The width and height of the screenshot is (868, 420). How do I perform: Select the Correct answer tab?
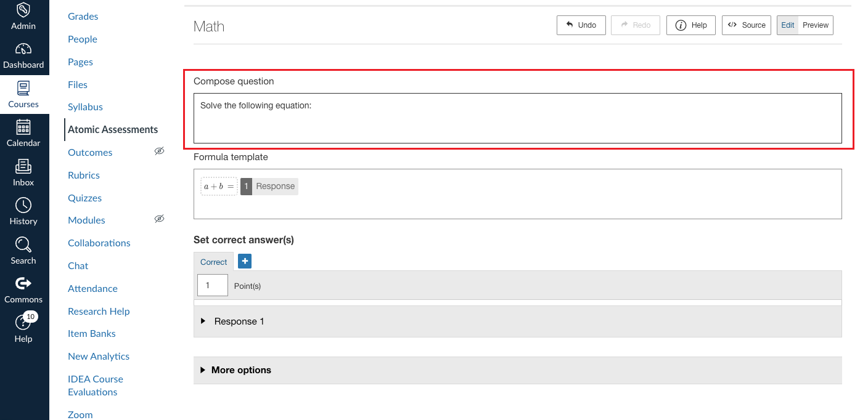[x=213, y=262]
